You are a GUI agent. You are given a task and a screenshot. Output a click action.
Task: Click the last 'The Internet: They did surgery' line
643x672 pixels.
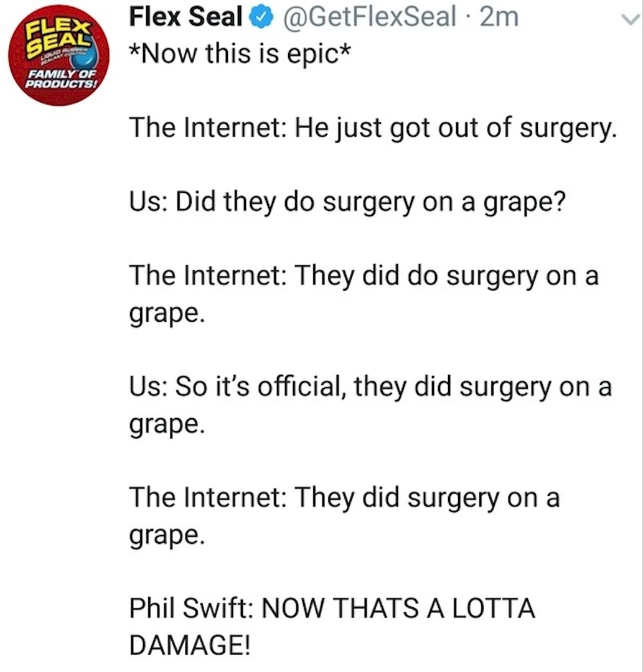[x=344, y=498]
